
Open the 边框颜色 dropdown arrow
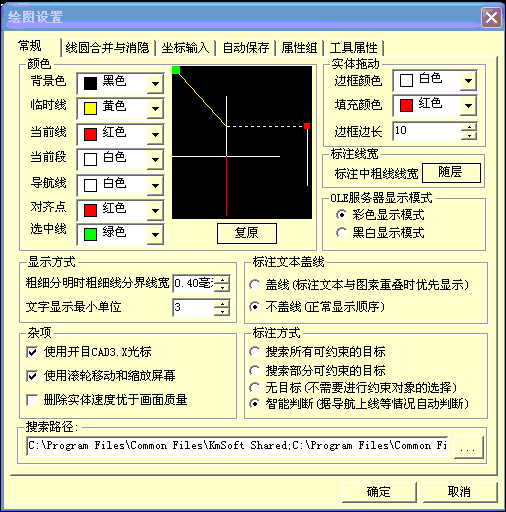pyautogui.click(x=468, y=80)
